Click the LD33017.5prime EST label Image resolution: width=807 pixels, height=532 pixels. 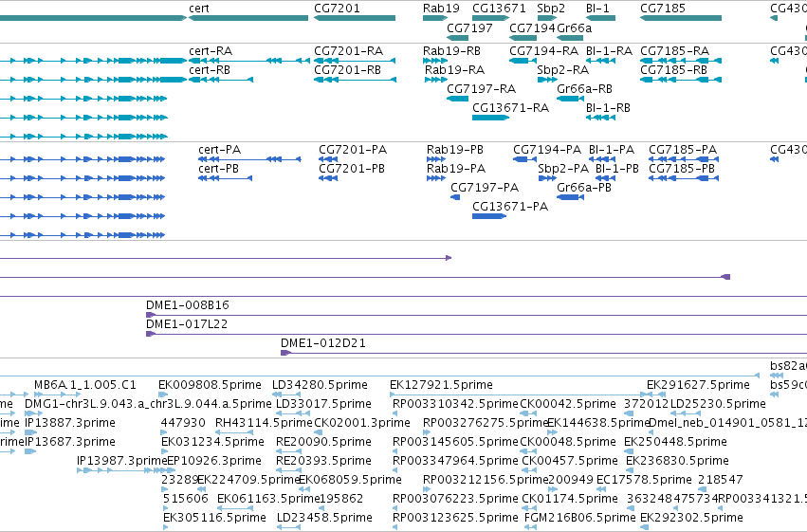click(x=323, y=404)
